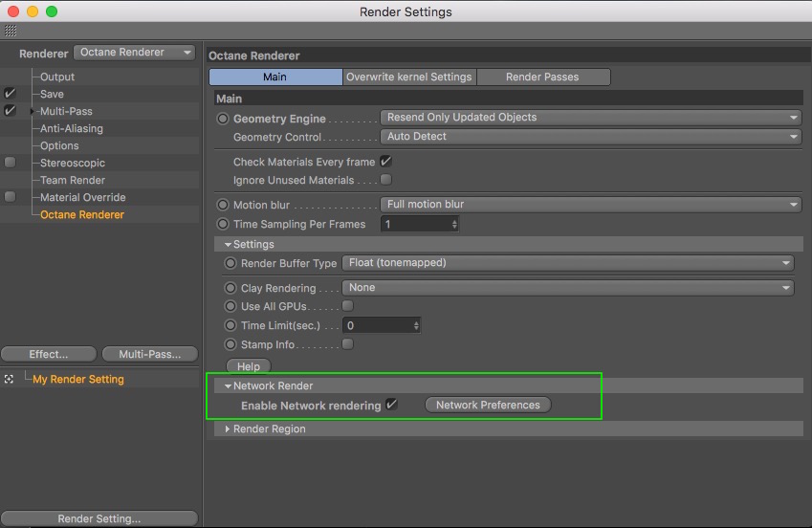Select Material Override in the tree

point(83,197)
